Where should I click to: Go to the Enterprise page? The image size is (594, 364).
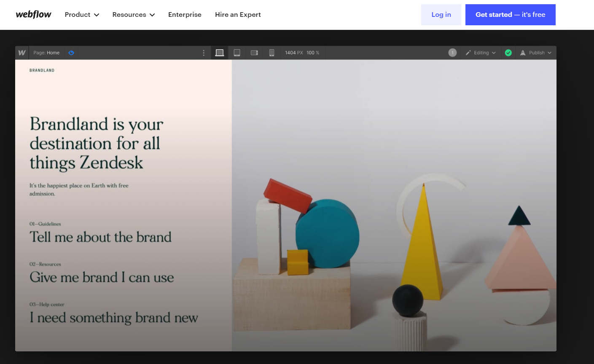click(185, 15)
